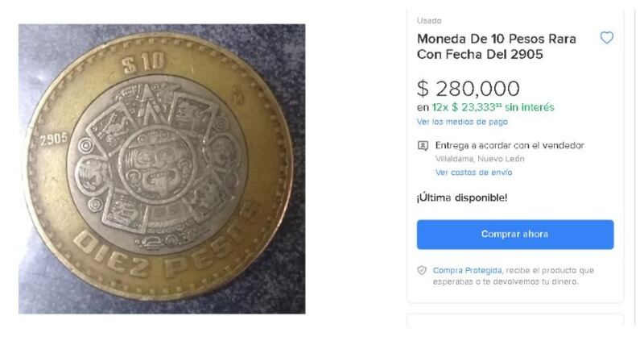The height and width of the screenshot is (341, 644).
Task: Click the 12x $ 23,333 sin interés text
Action: point(493,107)
